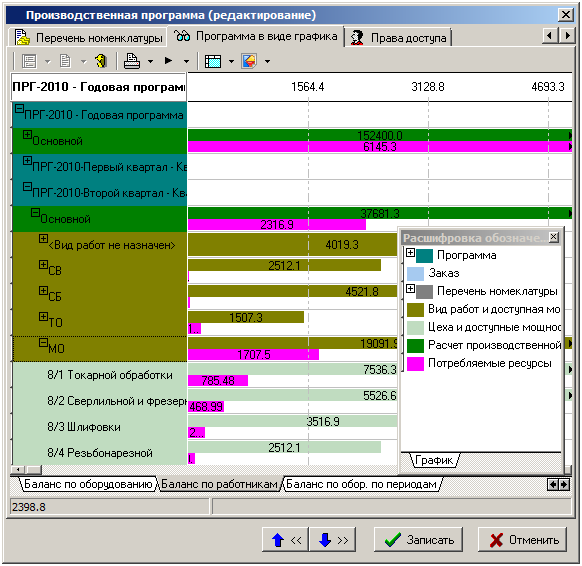Click the grayed list form toolbar icon

click(x=29, y=61)
